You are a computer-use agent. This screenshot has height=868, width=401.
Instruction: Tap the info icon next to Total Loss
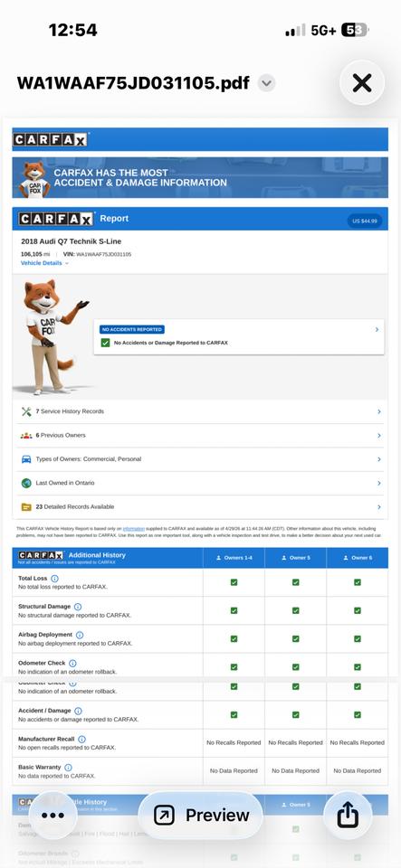tap(54, 579)
